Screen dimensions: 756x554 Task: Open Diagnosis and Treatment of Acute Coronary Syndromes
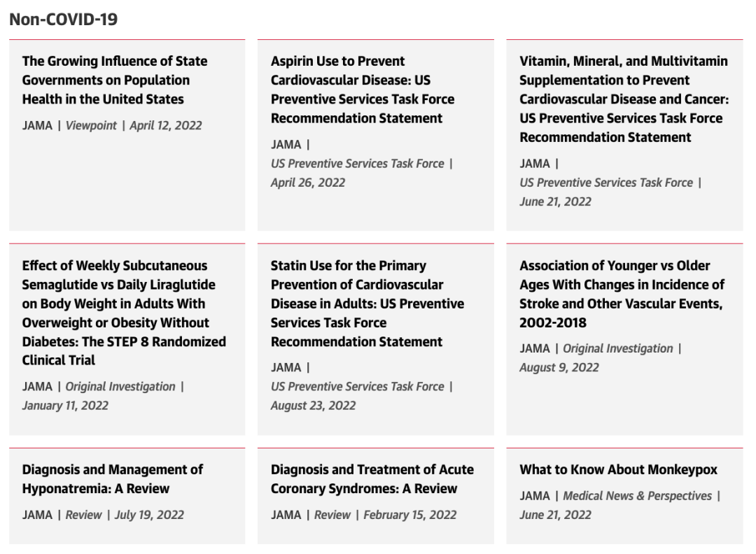click(372, 479)
